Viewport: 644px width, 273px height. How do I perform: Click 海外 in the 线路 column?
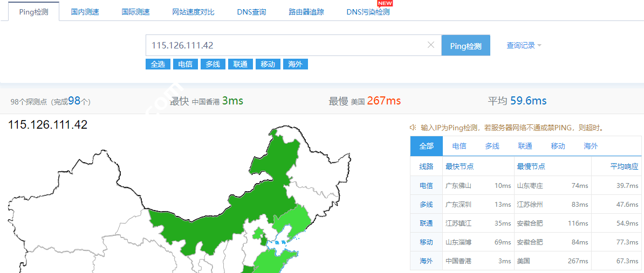click(x=426, y=261)
